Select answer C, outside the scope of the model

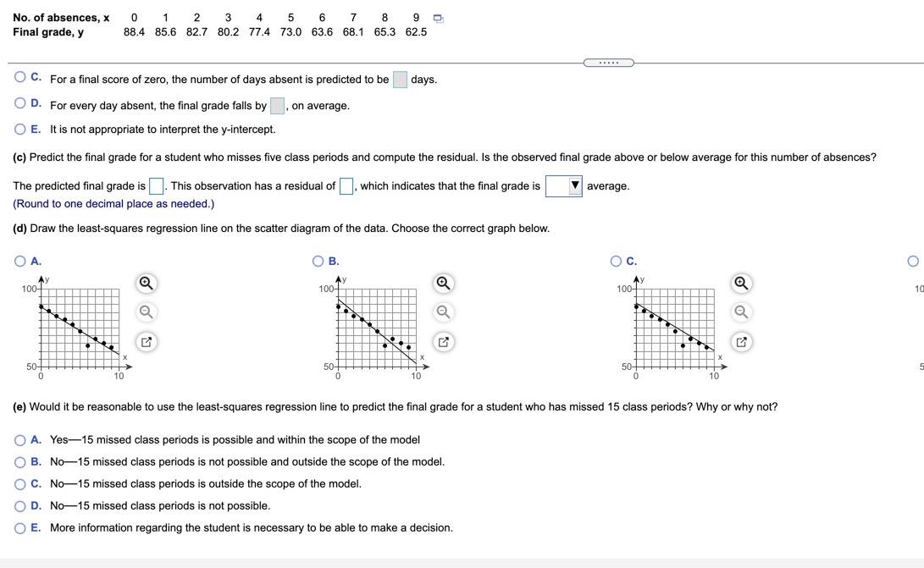tap(19, 483)
